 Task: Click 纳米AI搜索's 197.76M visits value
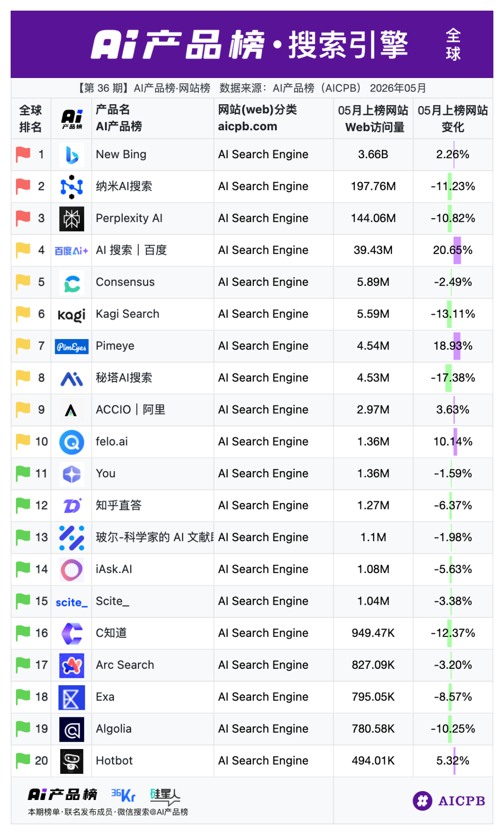point(373,186)
